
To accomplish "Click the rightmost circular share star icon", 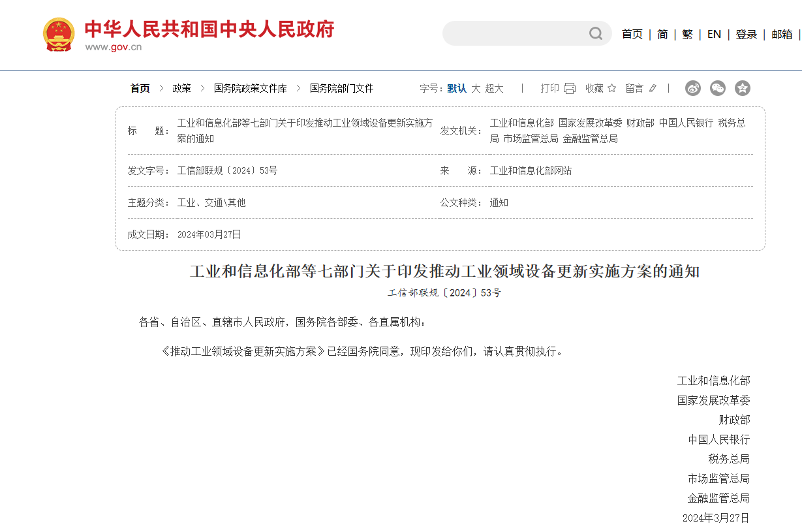I will click(x=743, y=87).
